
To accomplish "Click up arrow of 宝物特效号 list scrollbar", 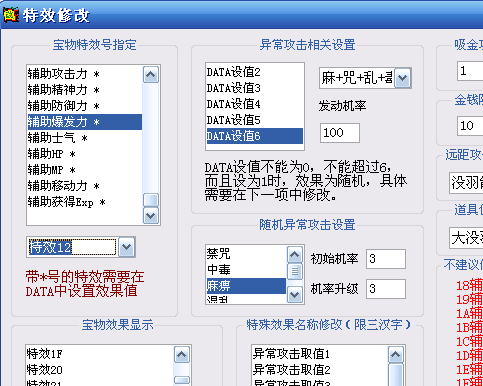I will point(151,74).
